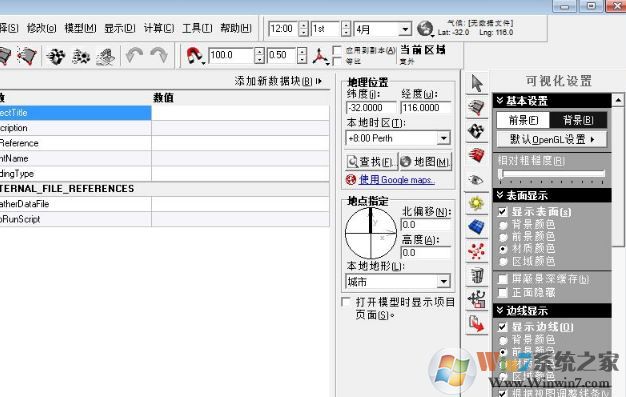Toggle 显示边线 checkbox

tap(503, 327)
